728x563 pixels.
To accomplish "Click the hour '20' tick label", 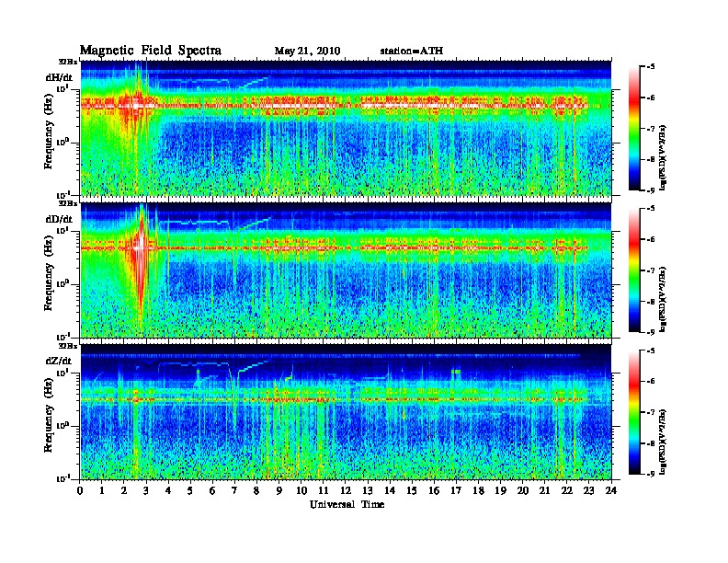I will 523,490.
